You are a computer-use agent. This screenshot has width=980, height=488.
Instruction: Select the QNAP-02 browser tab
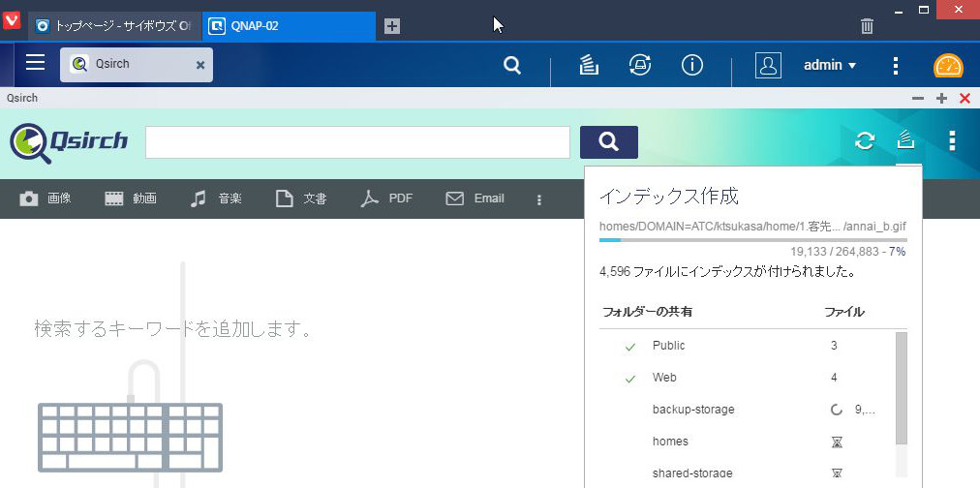(x=289, y=25)
